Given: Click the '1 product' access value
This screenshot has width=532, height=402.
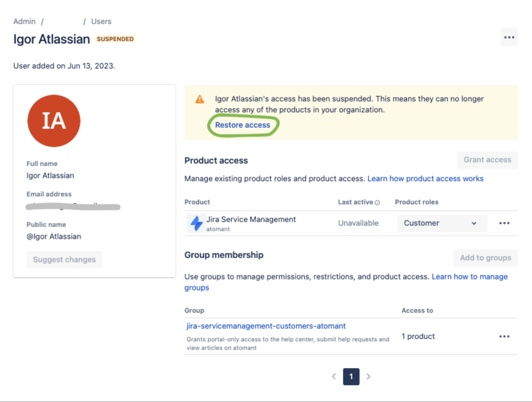Looking at the screenshot, I should (x=418, y=337).
